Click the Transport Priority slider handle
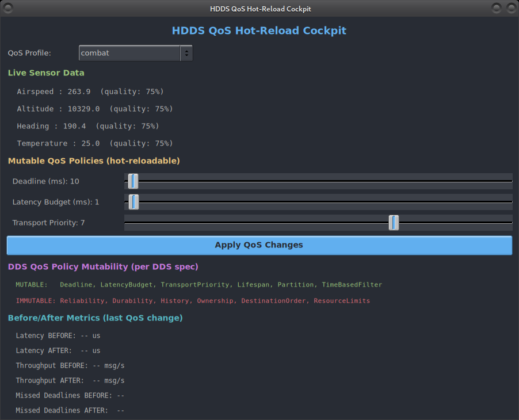Viewport: 519px width, 420px height. (394, 223)
